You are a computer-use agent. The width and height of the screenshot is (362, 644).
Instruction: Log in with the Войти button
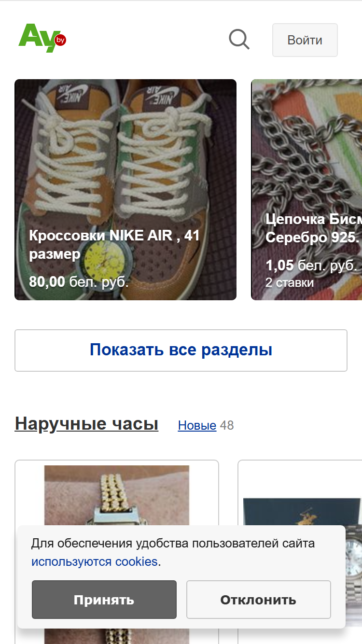click(305, 40)
